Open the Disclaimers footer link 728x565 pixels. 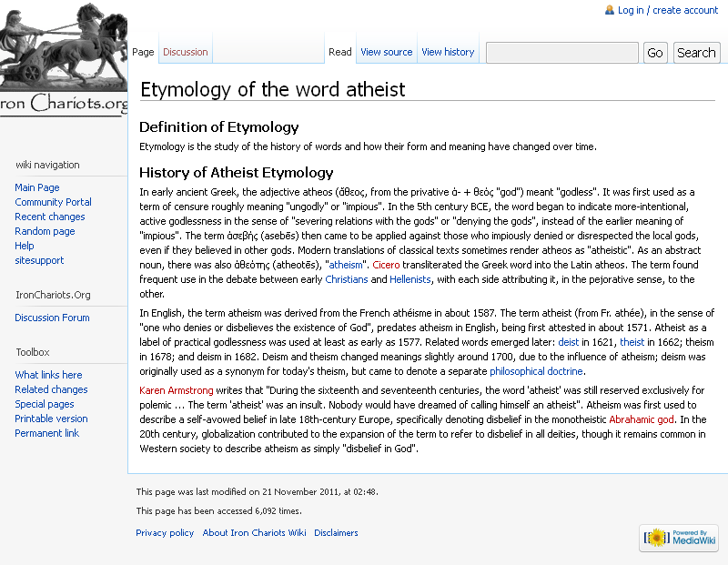pyautogui.click(x=336, y=533)
